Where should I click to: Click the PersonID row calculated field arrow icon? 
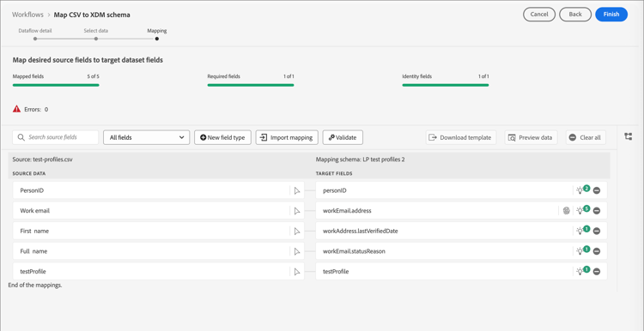click(297, 190)
